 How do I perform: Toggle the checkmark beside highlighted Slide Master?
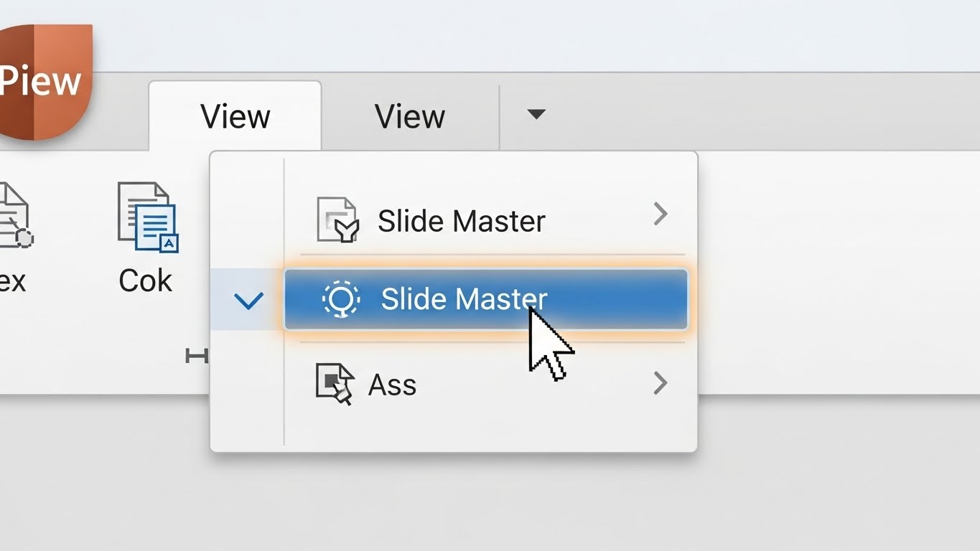tap(248, 300)
